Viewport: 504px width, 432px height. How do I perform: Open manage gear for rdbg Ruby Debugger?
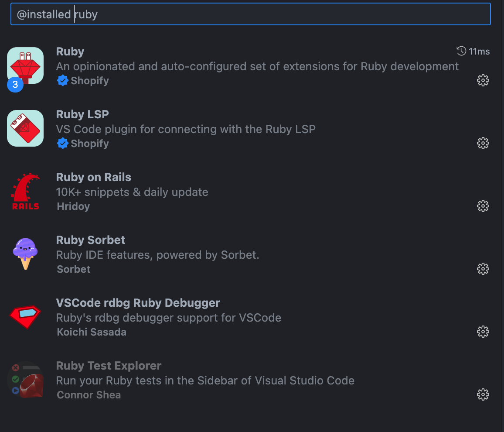[483, 332]
